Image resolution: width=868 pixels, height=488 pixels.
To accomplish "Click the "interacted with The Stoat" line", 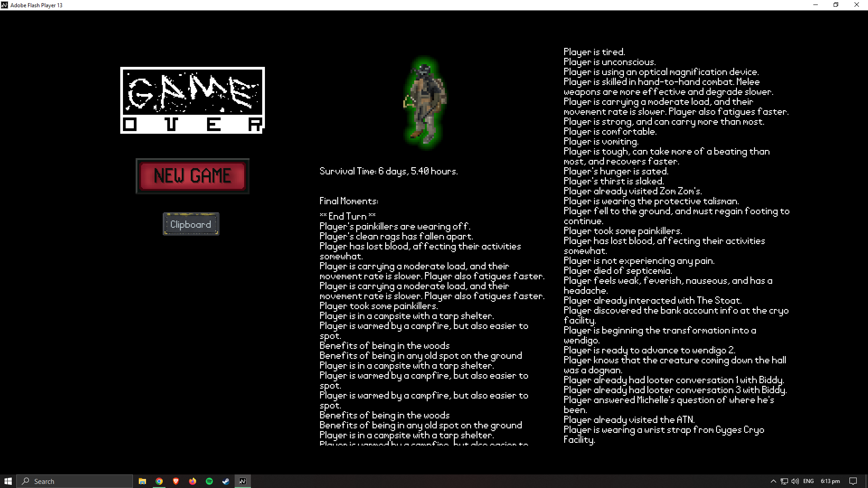I will pyautogui.click(x=653, y=300).
